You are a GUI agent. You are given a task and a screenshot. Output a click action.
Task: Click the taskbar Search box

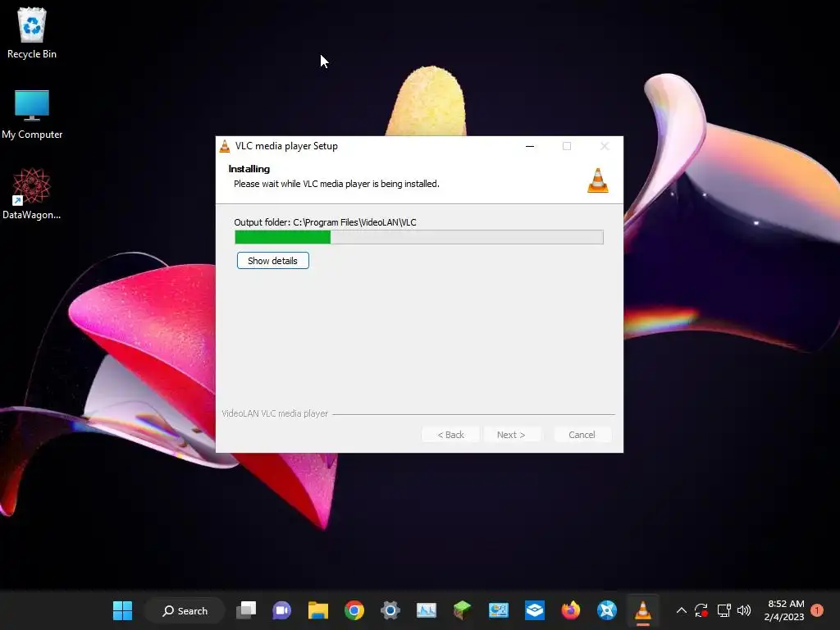pyautogui.click(x=185, y=610)
